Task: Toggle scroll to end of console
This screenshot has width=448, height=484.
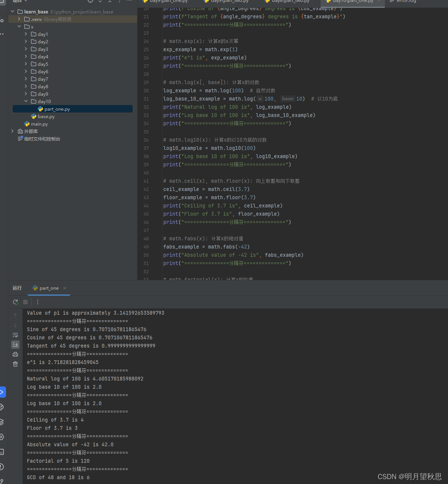Action: [15, 345]
